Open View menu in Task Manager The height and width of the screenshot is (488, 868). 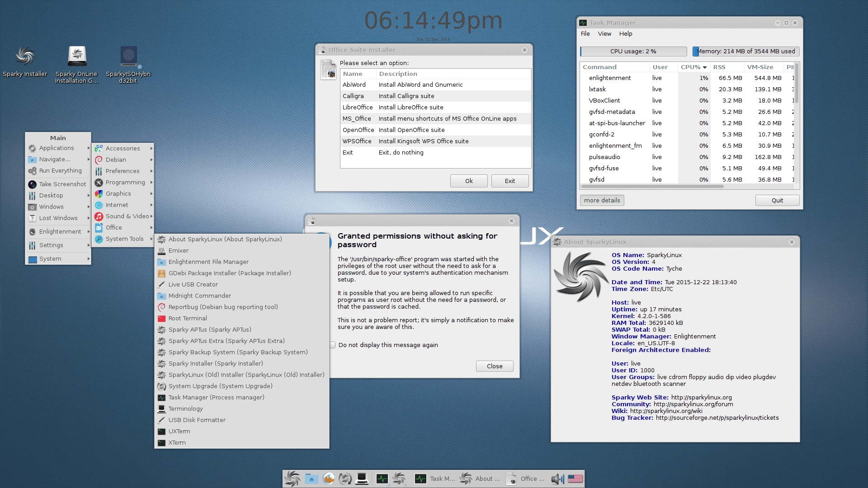click(x=604, y=33)
